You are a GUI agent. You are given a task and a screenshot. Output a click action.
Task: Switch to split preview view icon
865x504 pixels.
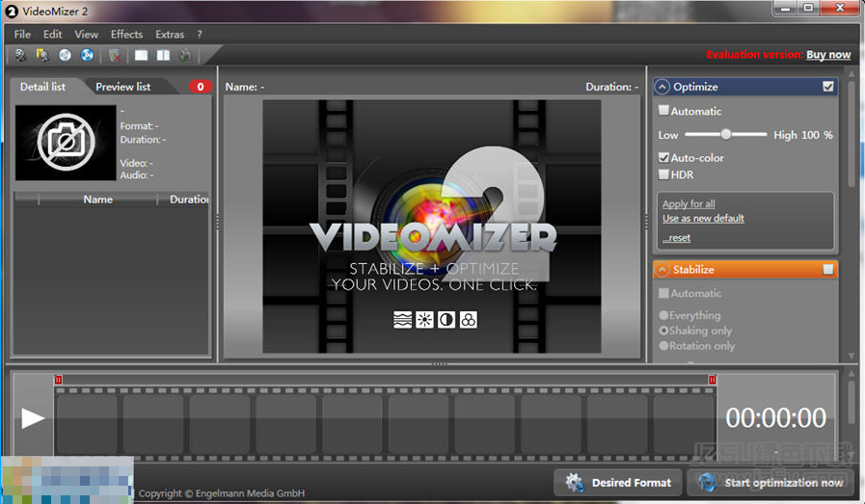tap(163, 55)
